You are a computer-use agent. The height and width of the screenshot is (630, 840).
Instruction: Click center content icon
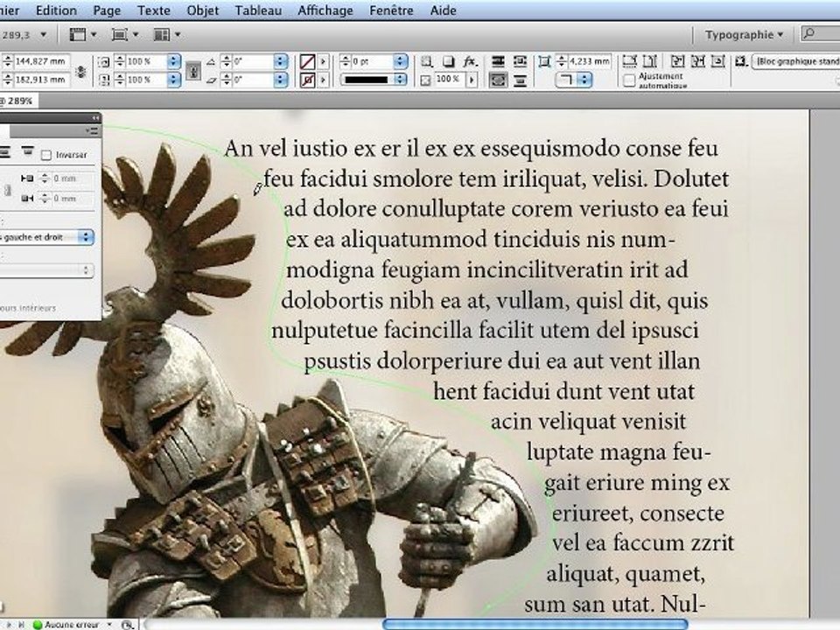point(718,61)
